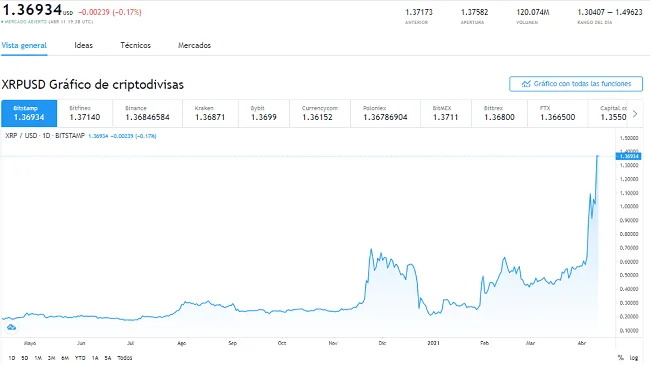
Task: Set the chart range to 6M
Action: 65,358
